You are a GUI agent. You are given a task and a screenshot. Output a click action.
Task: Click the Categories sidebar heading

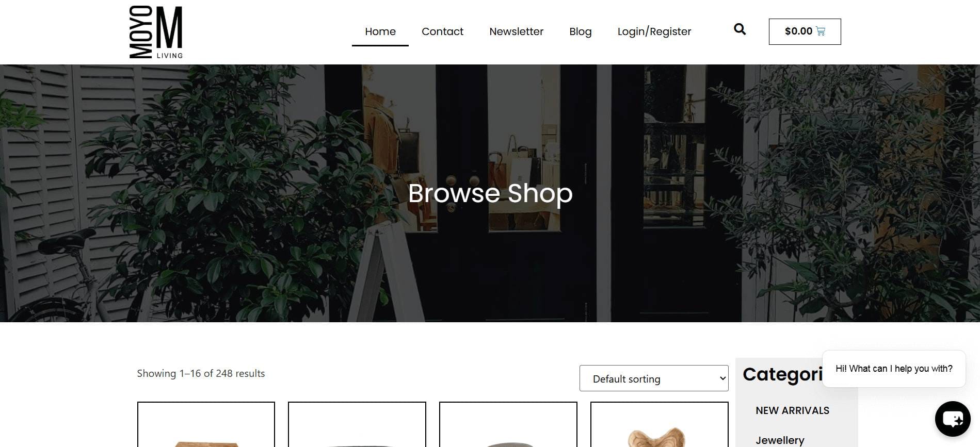[x=782, y=374]
